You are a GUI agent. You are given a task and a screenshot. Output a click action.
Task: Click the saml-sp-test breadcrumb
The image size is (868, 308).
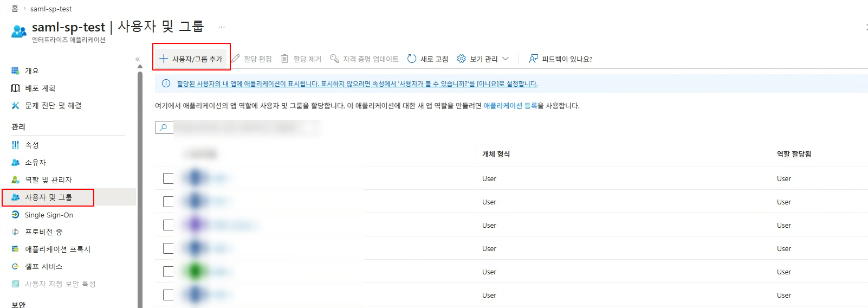(x=51, y=9)
